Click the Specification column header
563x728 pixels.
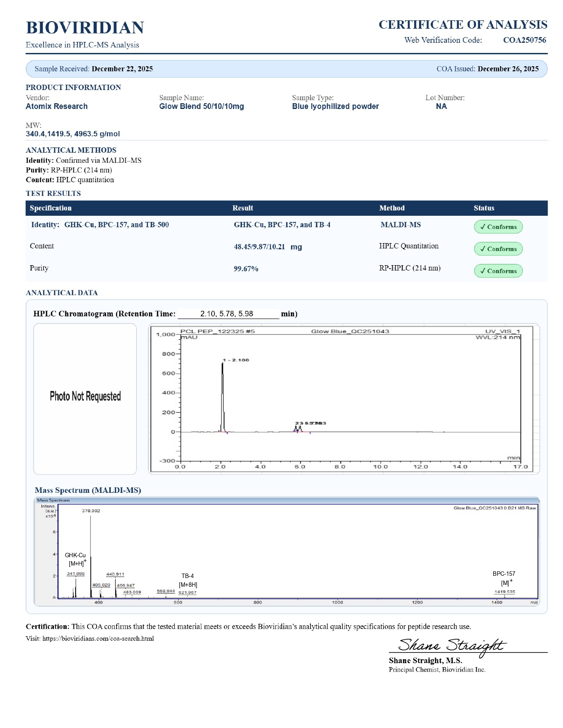click(x=50, y=208)
